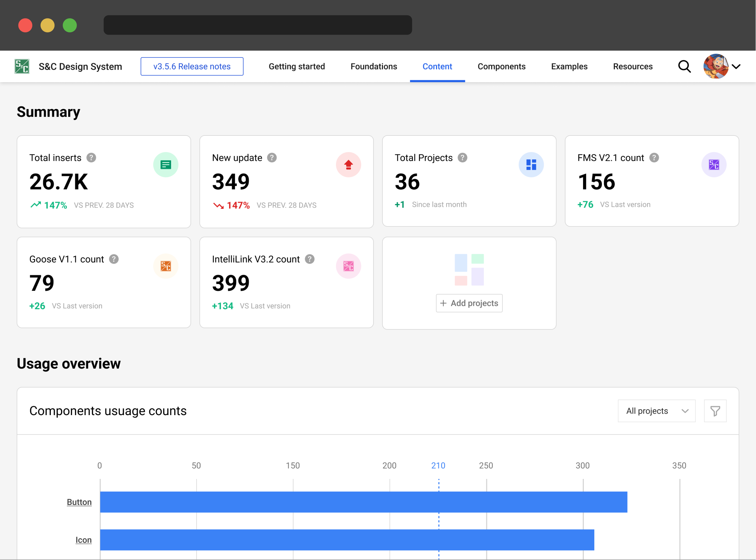
Task: Open the help tooltip next to Total inserts
Action: pyautogui.click(x=91, y=157)
